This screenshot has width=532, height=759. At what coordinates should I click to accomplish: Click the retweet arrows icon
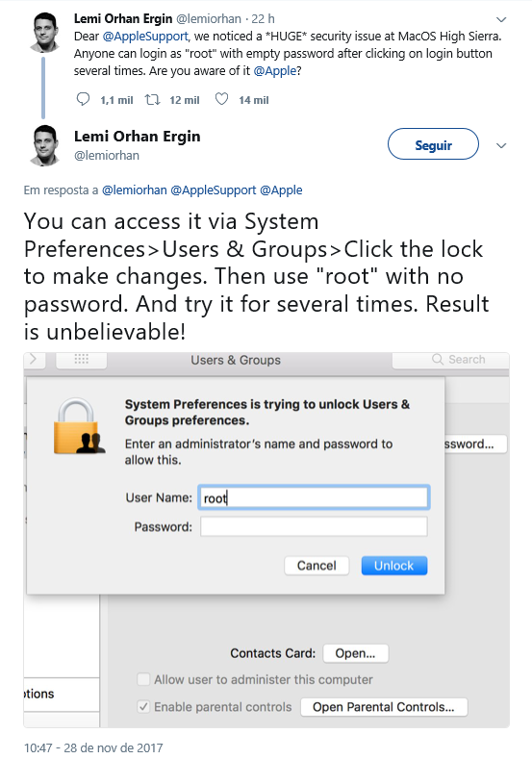pos(153,100)
